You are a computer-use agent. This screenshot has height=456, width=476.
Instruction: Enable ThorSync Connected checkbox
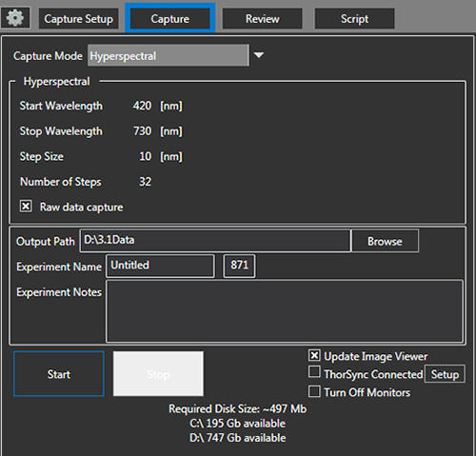pyautogui.click(x=314, y=372)
